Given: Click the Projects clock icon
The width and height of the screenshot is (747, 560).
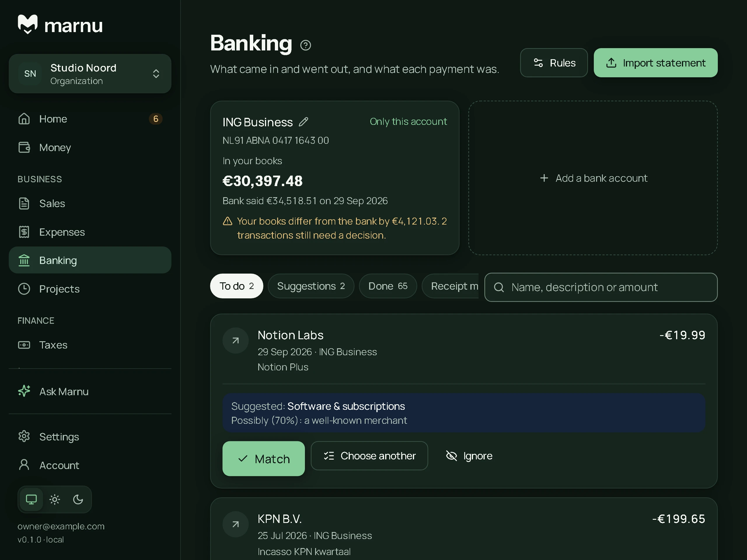Looking at the screenshot, I should pos(24,289).
